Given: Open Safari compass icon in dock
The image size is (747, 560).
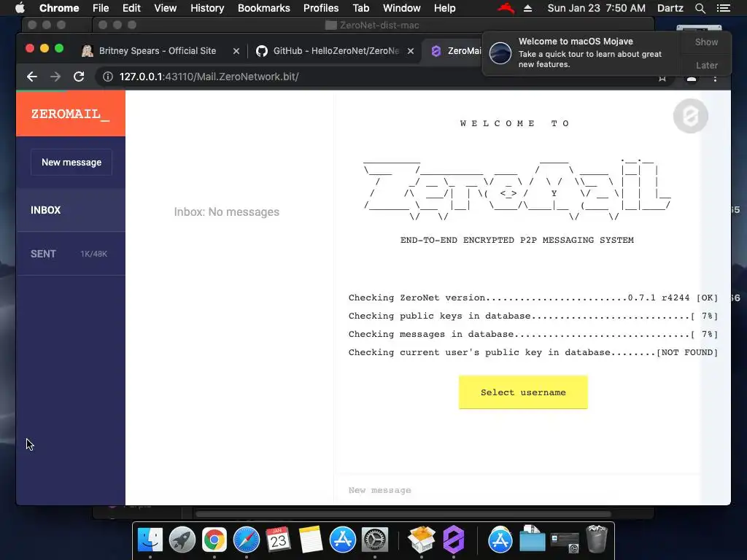Looking at the screenshot, I should click(x=247, y=540).
